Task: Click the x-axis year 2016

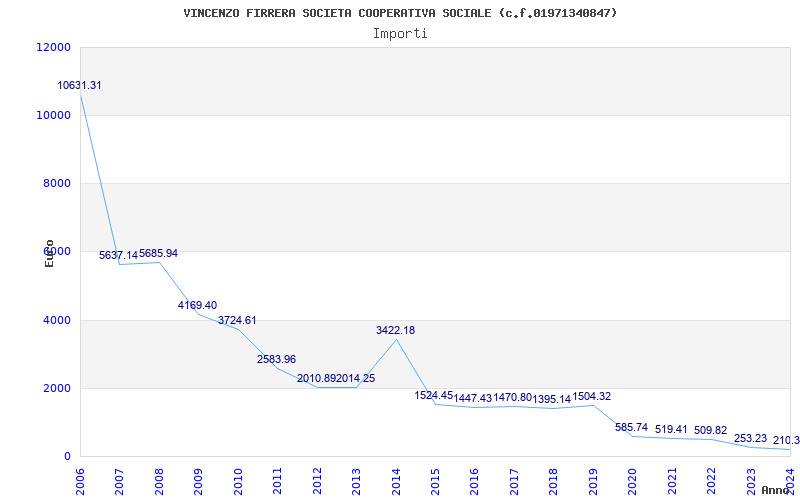Action: coord(475,482)
